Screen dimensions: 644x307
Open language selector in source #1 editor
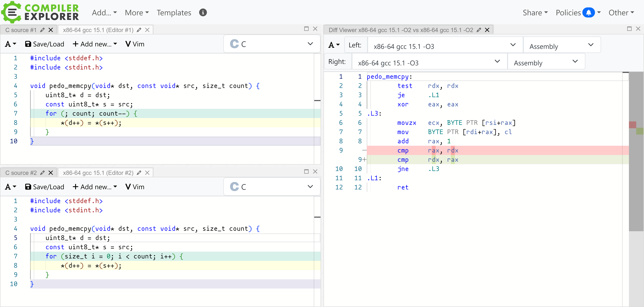click(272, 44)
